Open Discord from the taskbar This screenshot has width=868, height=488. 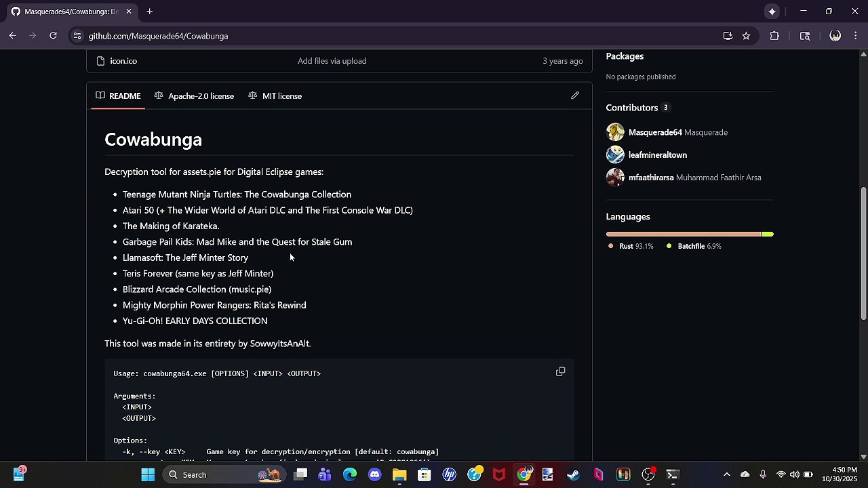tap(374, 474)
